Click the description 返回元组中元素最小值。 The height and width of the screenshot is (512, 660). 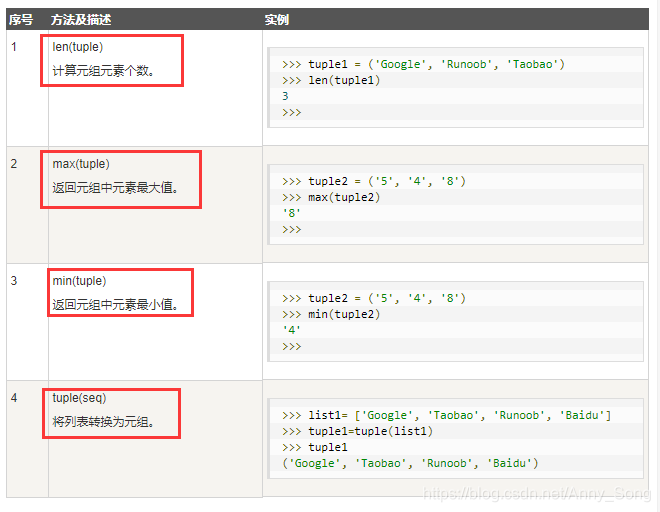116,304
